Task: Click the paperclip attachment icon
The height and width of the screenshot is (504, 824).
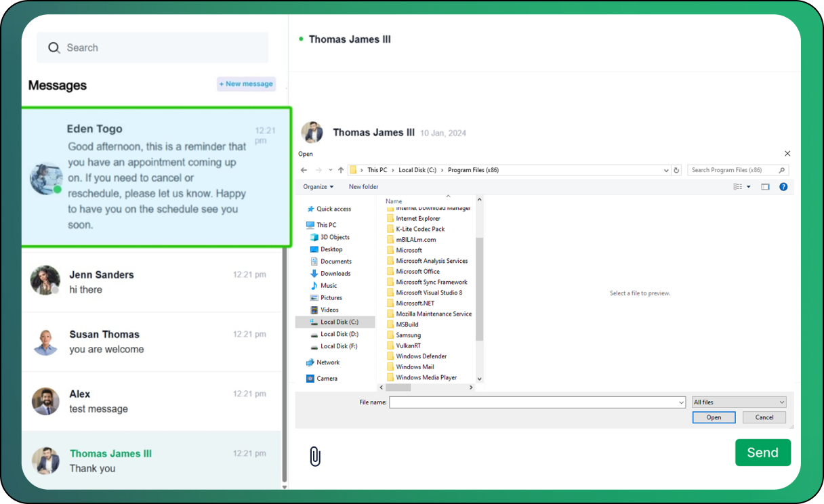Action: click(x=315, y=457)
